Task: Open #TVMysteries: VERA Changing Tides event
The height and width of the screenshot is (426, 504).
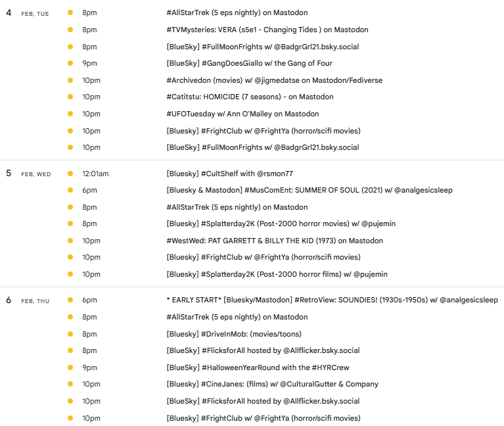Action: pyautogui.click(x=267, y=30)
